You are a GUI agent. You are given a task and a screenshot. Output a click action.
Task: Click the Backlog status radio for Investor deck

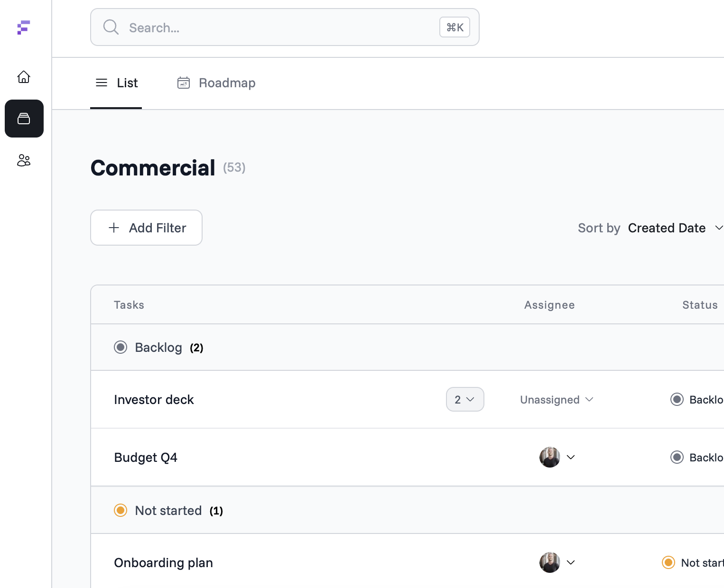(x=677, y=399)
